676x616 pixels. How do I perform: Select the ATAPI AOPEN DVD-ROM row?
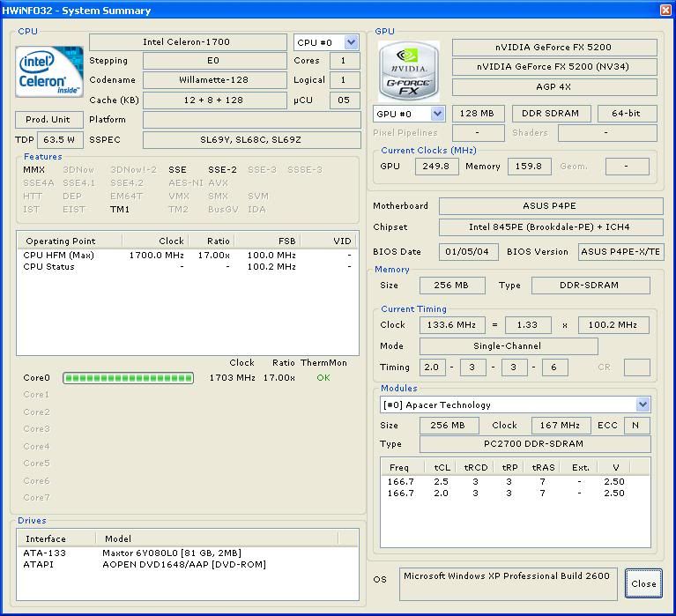187,565
